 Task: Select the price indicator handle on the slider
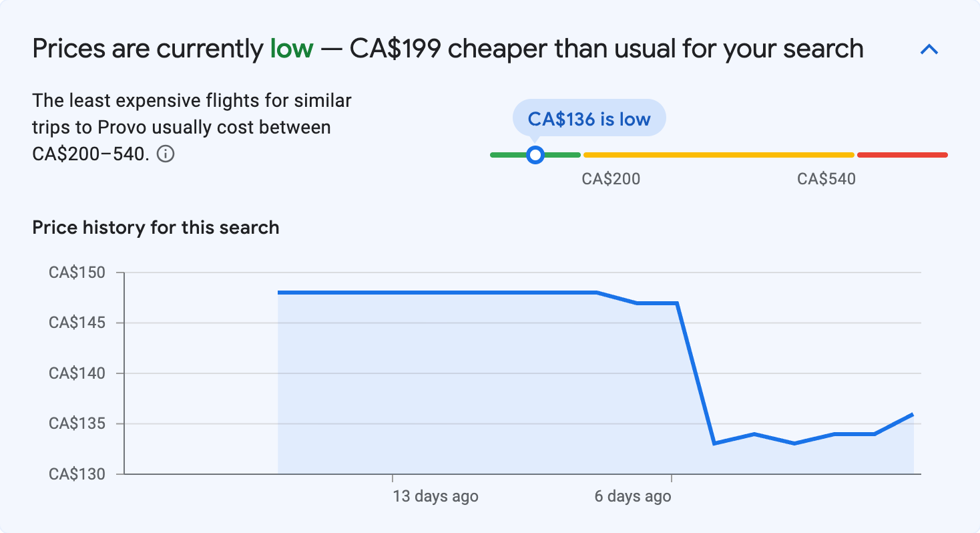(535, 154)
